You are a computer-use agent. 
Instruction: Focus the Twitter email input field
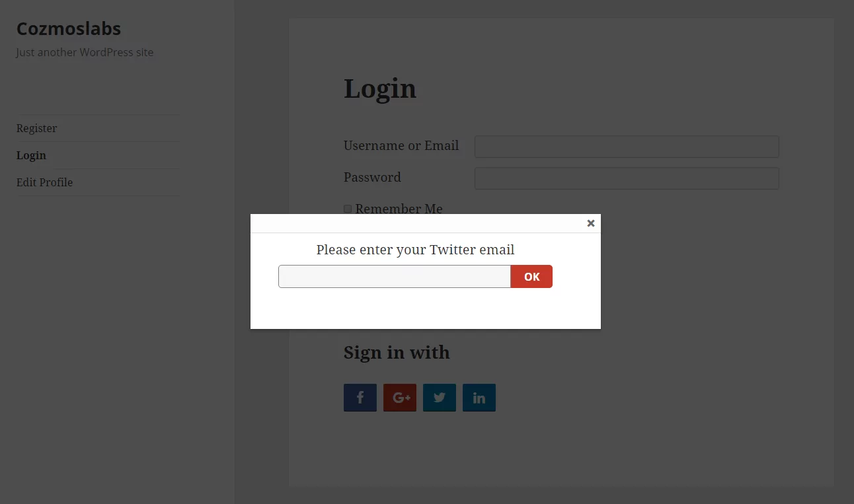click(x=395, y=277)
